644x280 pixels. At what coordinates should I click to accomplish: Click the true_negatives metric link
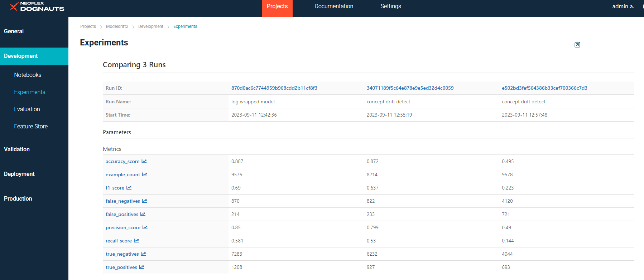click(x=122, y=254)
